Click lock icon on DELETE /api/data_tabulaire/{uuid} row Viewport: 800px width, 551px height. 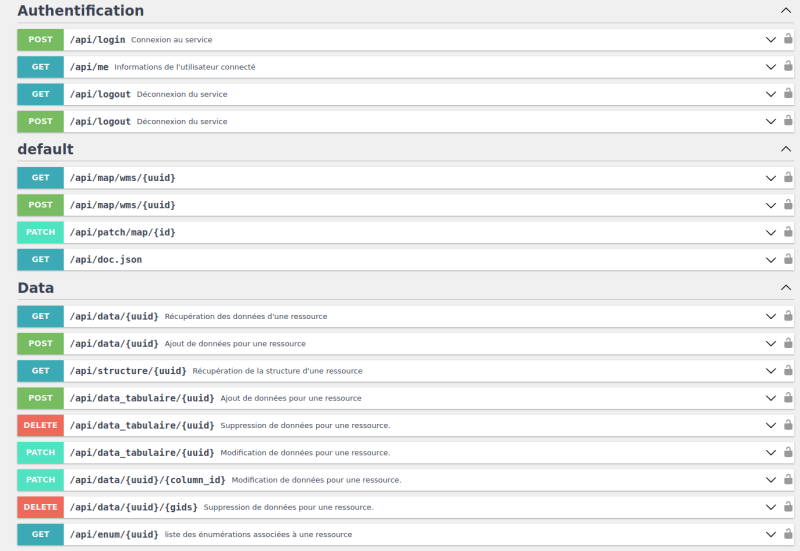788,424
